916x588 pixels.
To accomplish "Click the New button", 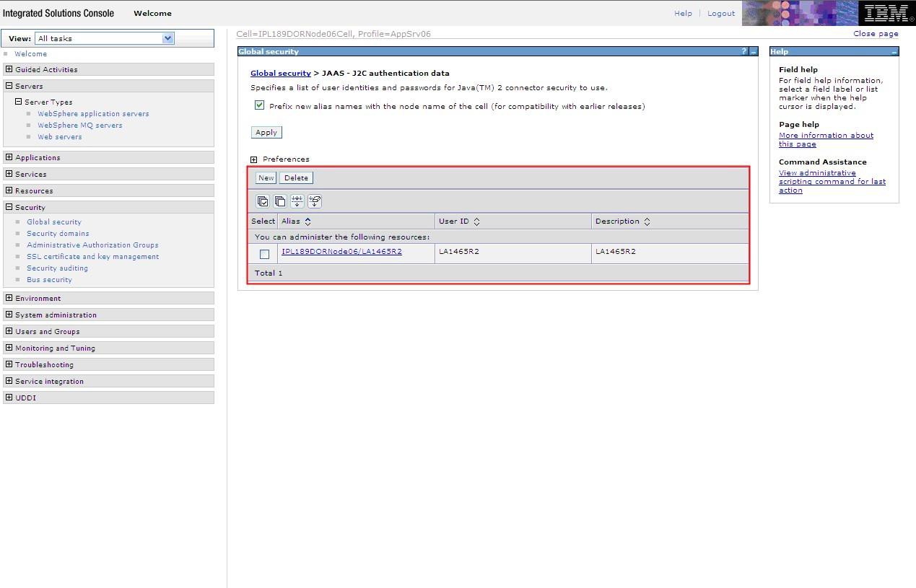I will pyautogui.click(x=266, y=178).
